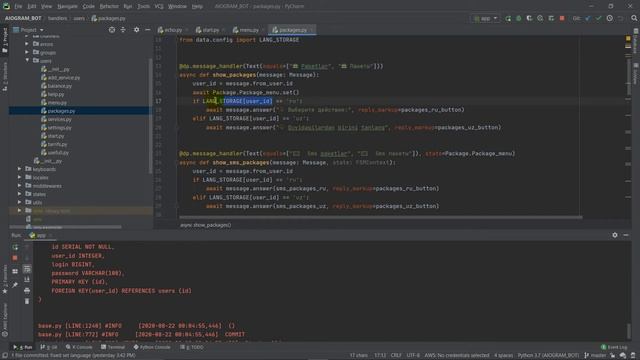Screen dimensions: 640x360
Task: Pin the Run tab
Action: point(15,284)
